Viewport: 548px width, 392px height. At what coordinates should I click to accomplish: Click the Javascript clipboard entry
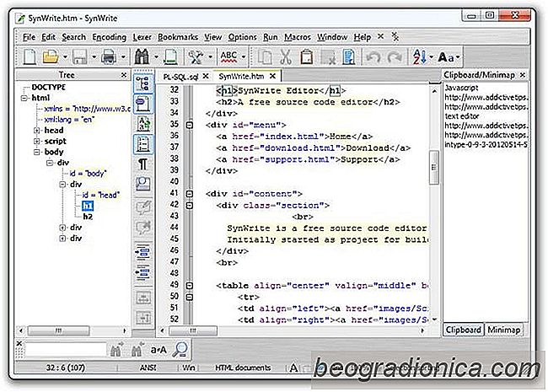point(461,88)
